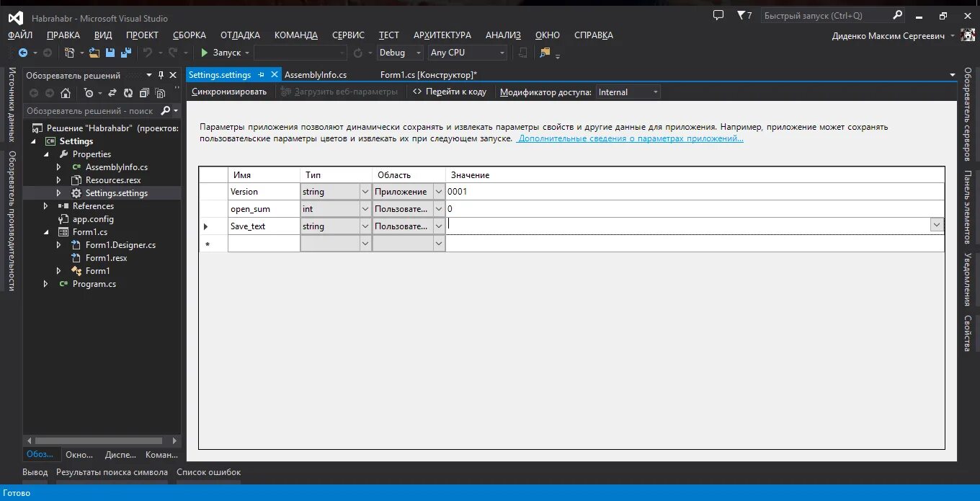Click the Save_text name cell

pos(264,226)
